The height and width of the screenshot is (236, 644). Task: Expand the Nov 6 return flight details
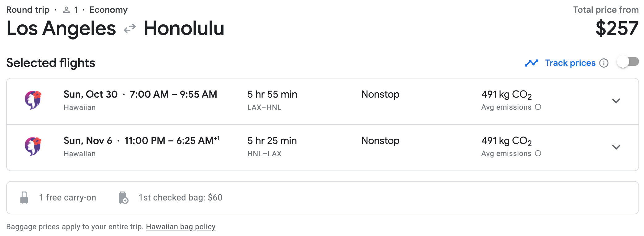click(x=616, y=147)
